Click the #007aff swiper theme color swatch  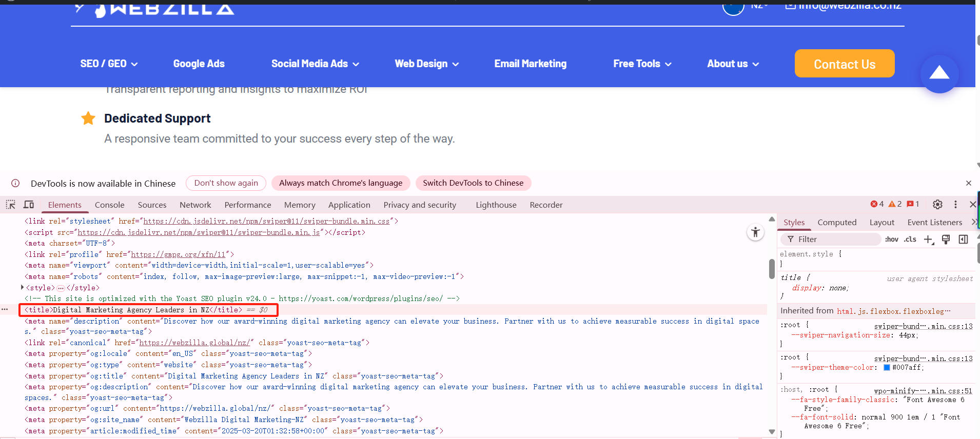[x=887, y=368]
